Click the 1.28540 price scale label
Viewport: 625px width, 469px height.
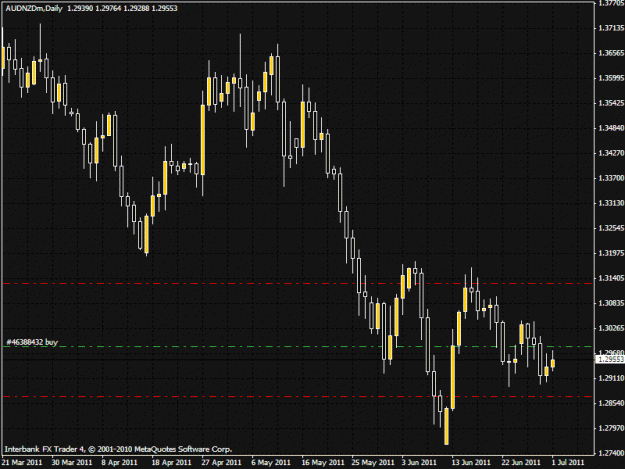611,403
